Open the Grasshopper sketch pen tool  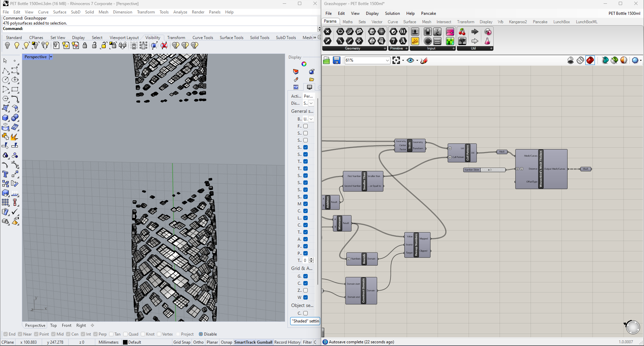coord(424,60)
